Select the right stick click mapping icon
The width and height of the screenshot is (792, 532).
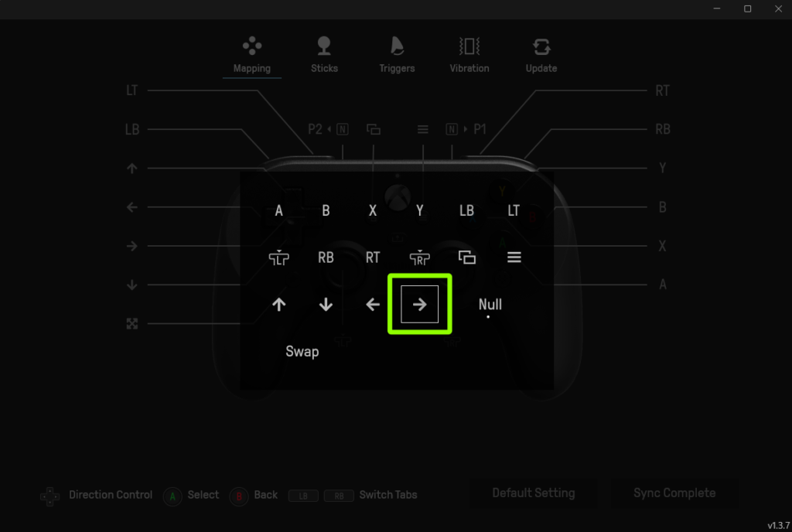[x=420, y=258]
